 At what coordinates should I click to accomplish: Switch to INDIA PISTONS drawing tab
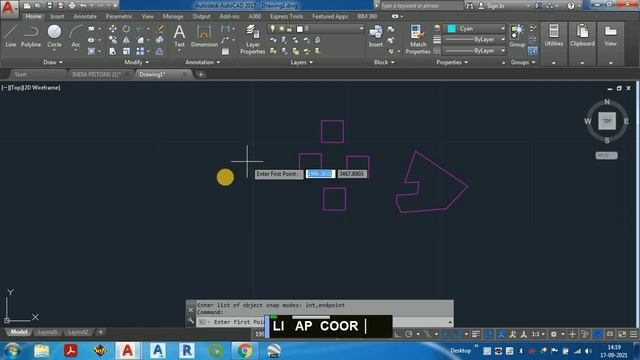tap(97, 74)
